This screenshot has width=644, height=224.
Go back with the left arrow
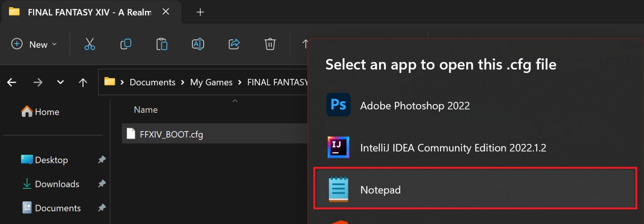(x=12, y=82)
